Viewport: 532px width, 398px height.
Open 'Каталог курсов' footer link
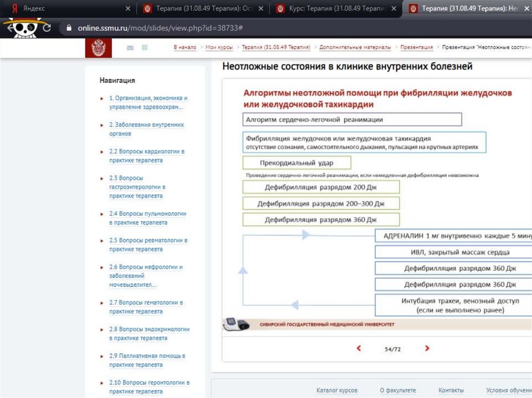click(337, 390)
